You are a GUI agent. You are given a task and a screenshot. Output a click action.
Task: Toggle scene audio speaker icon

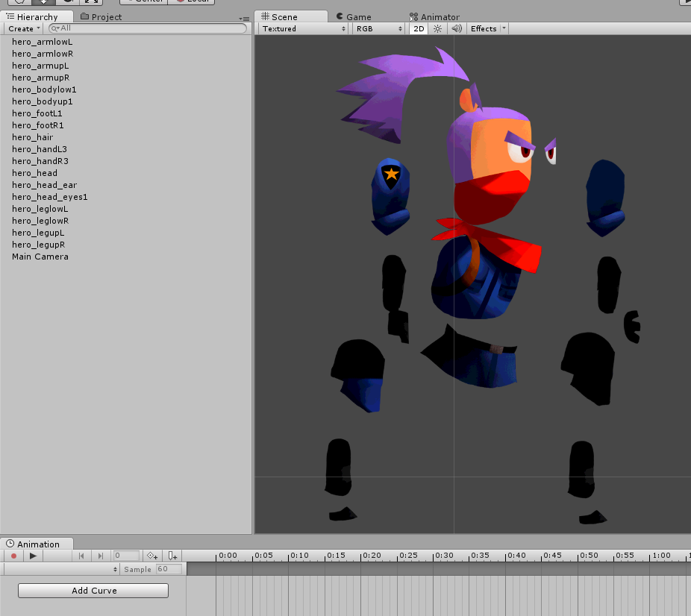pyautogui.click(x=457, y=28)
